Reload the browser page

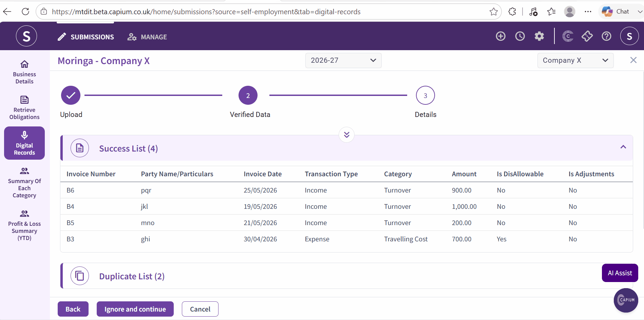(25, 12)
